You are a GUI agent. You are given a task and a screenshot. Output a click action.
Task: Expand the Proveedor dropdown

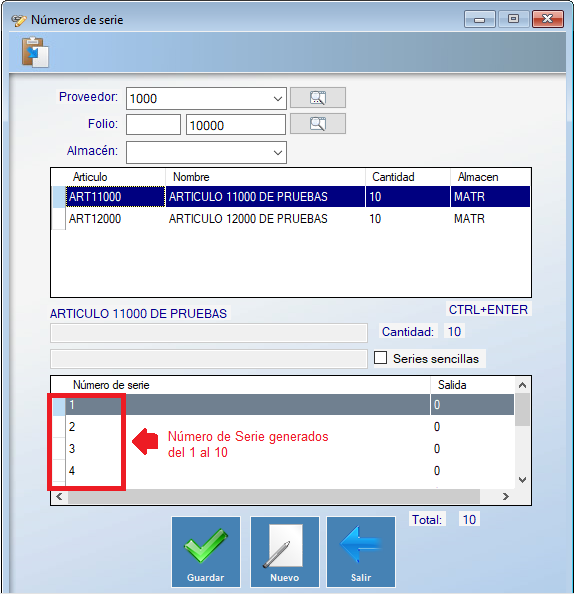click(278, 99)
